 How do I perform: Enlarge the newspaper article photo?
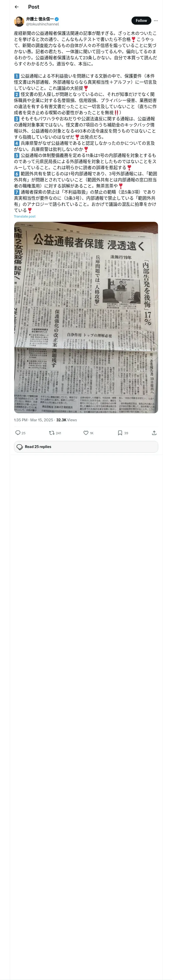[86, 317]
